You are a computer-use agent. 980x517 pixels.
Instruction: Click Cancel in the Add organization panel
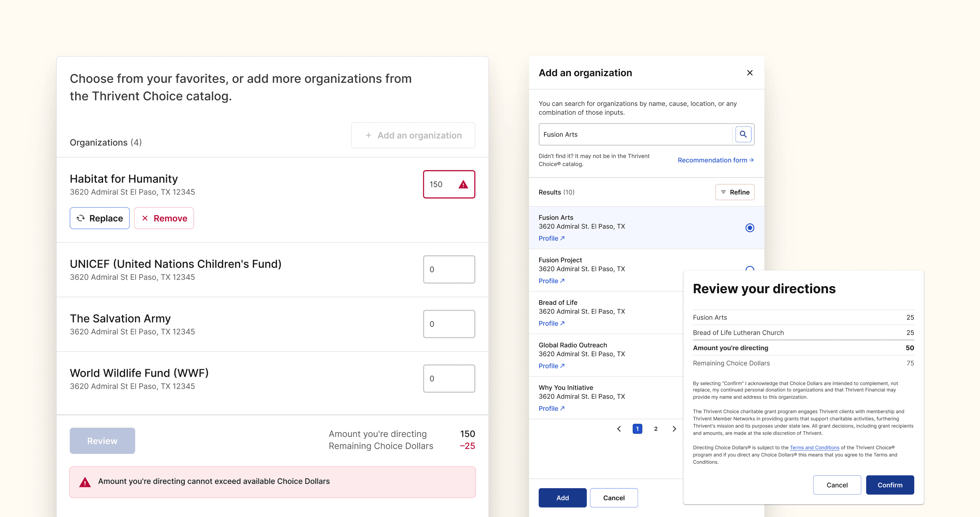pos(614,498)
